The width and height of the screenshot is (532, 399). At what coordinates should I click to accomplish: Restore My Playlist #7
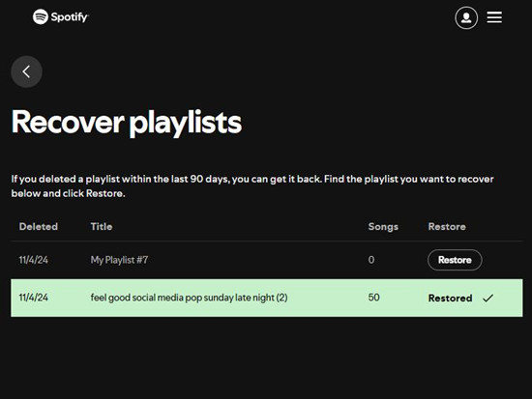[x=455, y=260]
